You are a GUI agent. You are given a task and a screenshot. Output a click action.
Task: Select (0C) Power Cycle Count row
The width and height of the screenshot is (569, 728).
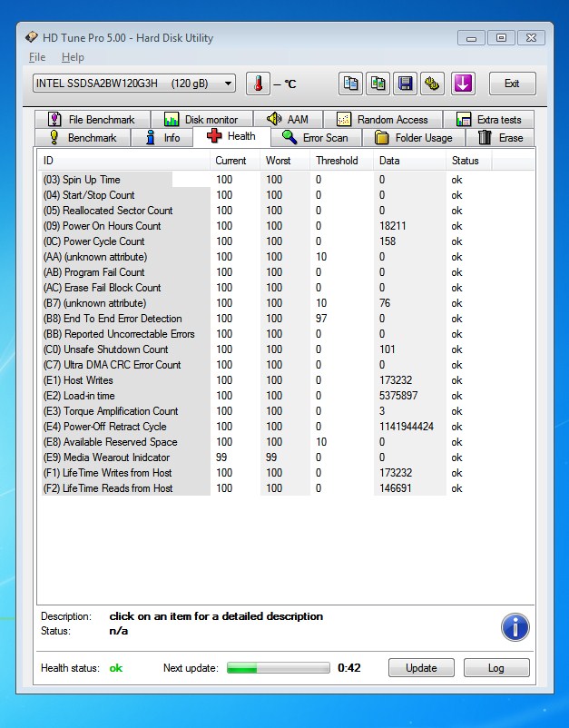[286, 241]
